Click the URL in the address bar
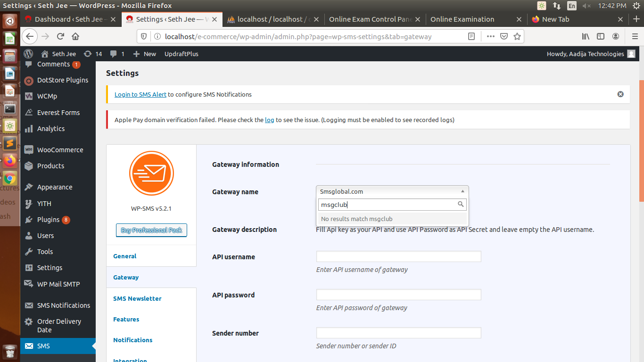Screen dimensions: 644x362 [298, 36]
